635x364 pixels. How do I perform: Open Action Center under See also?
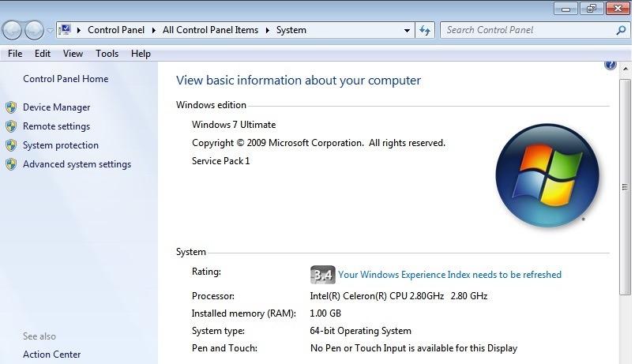[51, 355]
